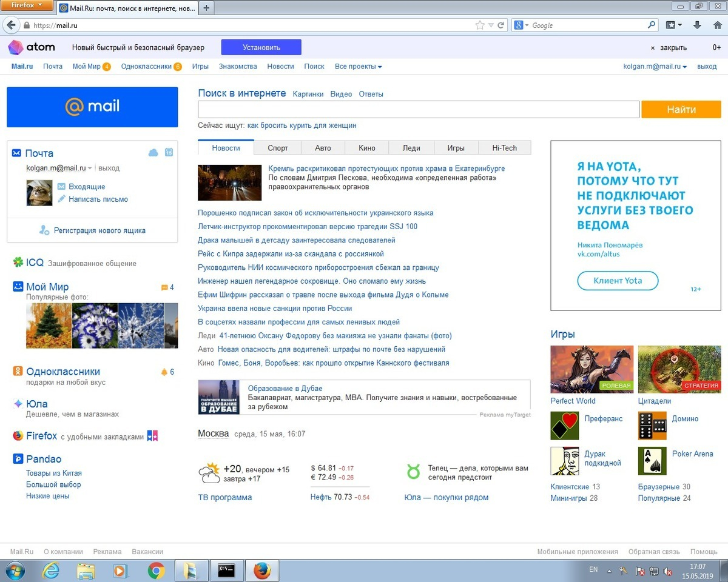This screenshot has width=728, height=582.
Task: Click the Кремль news story thumbnail
Action: pyautogui.click(x=230, y=182)
